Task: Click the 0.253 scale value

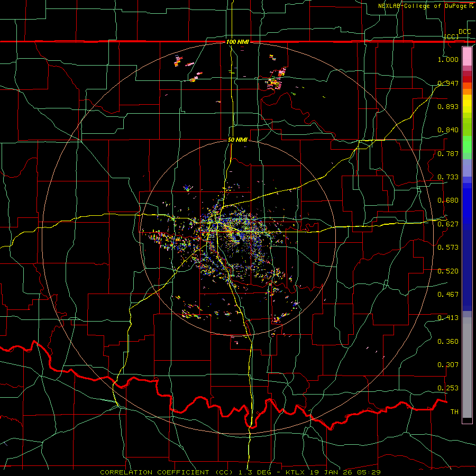Action: point(448,388)
